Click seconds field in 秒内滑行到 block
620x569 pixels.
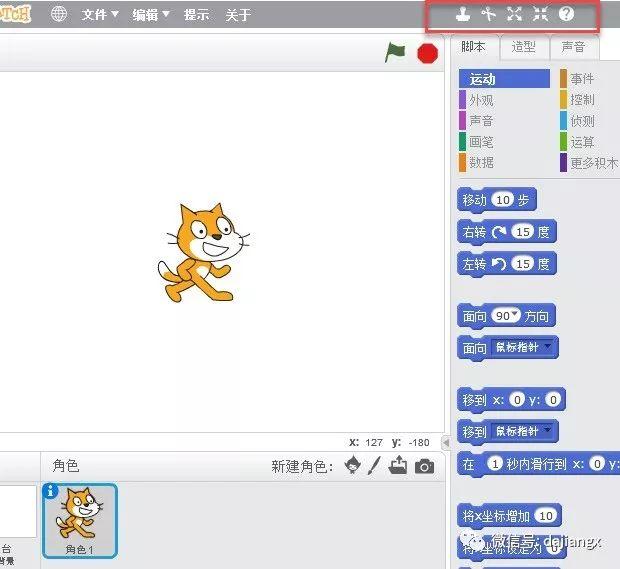point(495,463)
